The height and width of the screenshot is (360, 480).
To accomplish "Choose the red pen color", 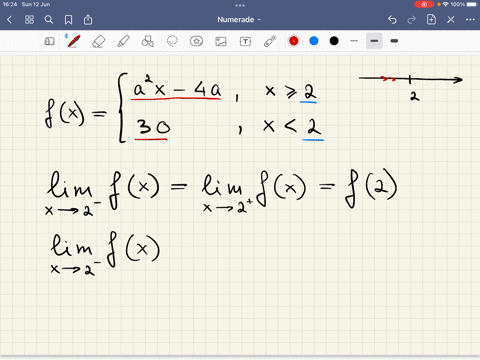I will [294, 41].
